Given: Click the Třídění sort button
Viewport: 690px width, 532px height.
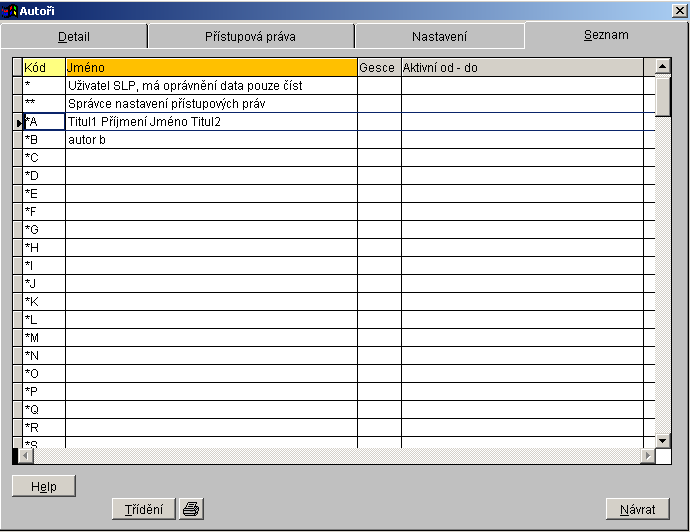Looking at the screenshot, I should point(144,509).
